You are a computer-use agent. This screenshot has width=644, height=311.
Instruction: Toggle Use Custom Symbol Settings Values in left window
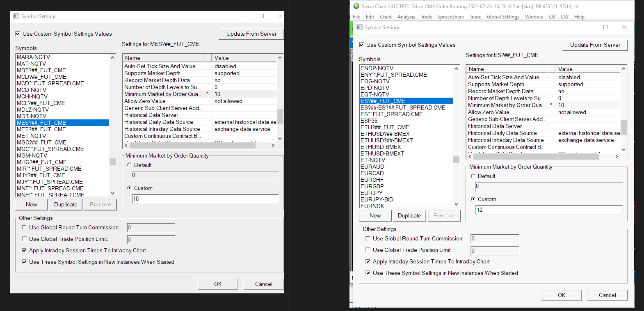click(18, 34)
